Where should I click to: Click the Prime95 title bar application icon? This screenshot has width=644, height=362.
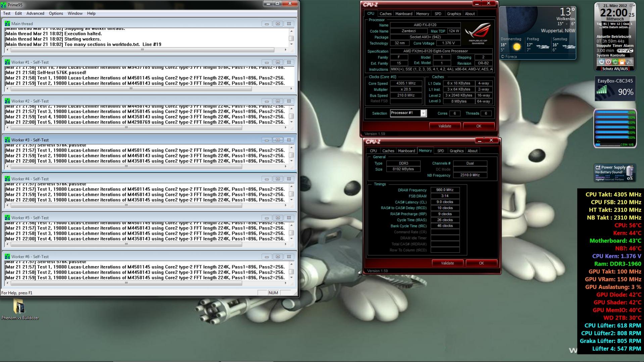(4, 5)
